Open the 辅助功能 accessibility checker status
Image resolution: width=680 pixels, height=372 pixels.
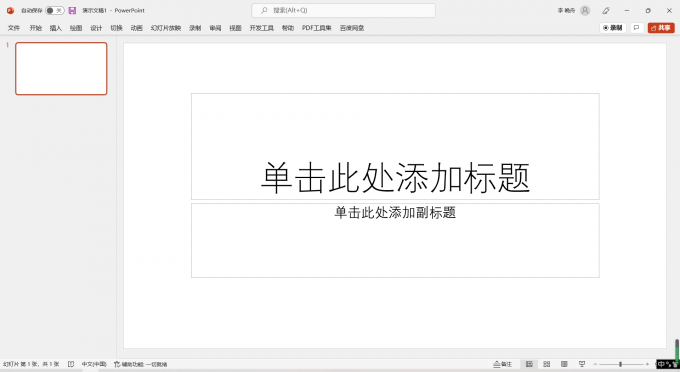click(141, 364)
